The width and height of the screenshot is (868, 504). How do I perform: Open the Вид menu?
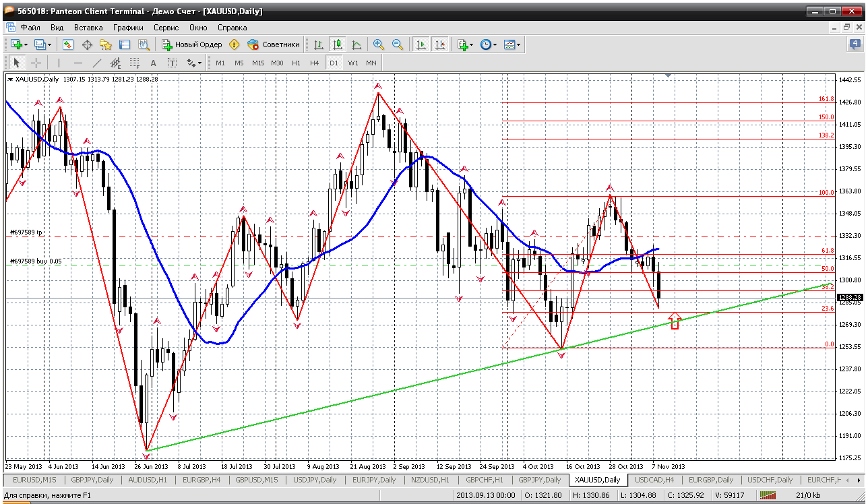[x=57, y=28]
